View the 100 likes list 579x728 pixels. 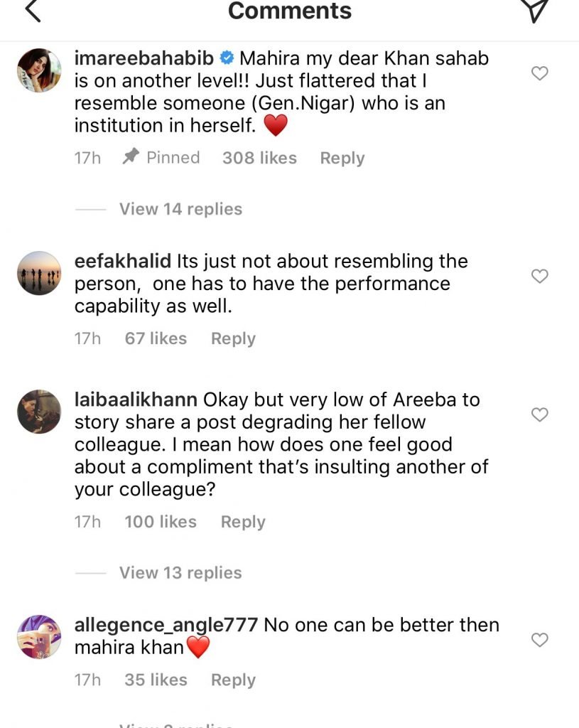pos(161,522)
